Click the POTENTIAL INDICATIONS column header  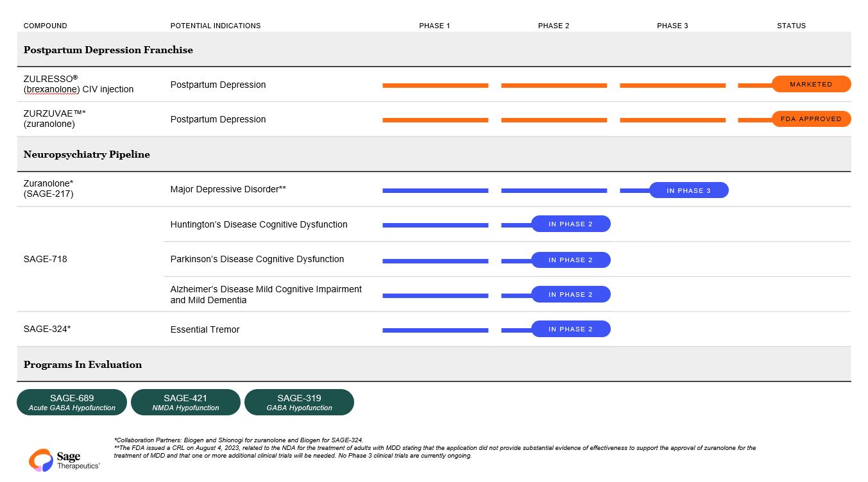tap(215, 26)
